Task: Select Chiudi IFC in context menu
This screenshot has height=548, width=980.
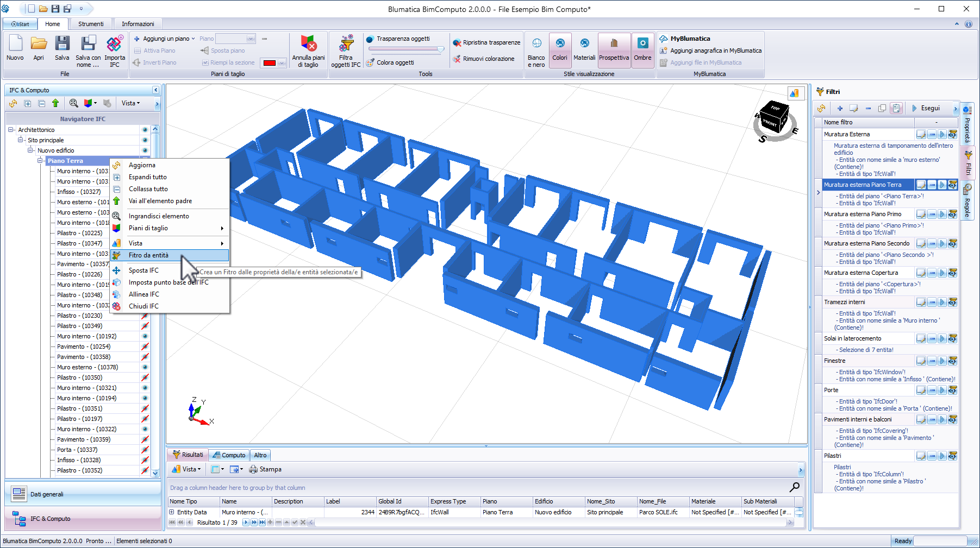Action: (170, 306)
